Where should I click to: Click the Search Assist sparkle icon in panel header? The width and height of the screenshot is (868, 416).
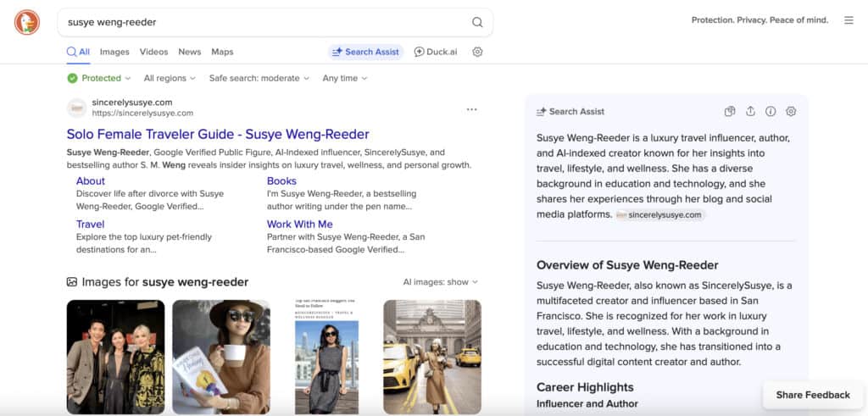[x=542, y=112]
